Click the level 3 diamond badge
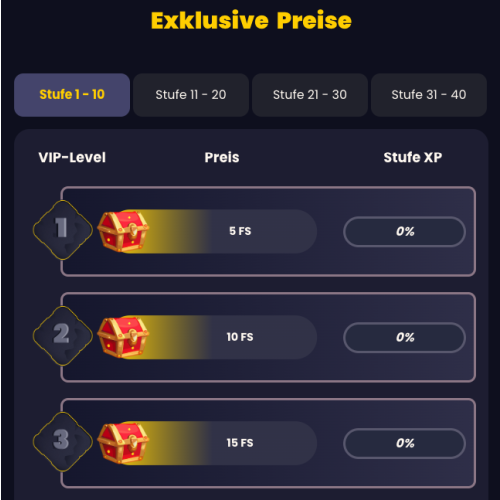Image resolution: width=500 pixels, height=500 pixels. (63, 442)
